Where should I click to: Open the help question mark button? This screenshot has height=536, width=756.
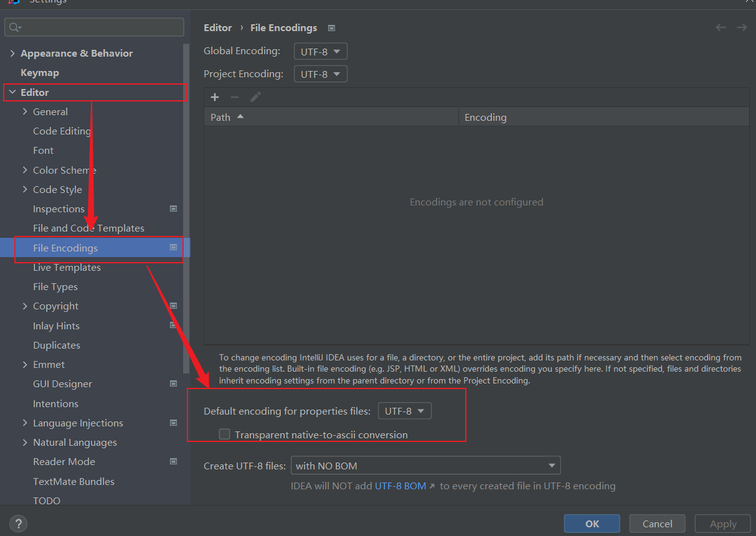click(x=19, y=524)
